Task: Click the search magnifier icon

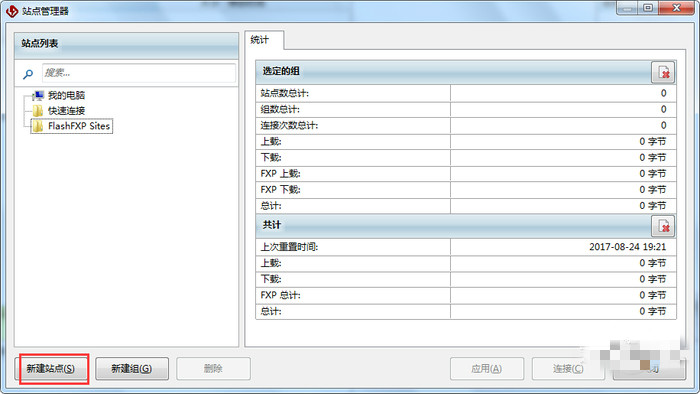Action: (x=28, y=74)
